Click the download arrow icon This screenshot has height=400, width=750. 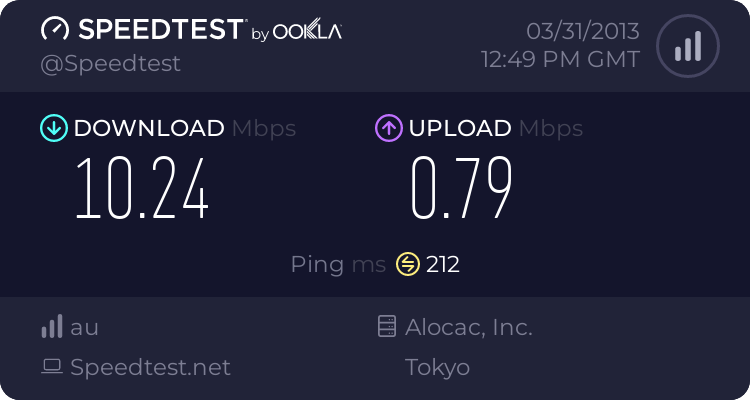click(53, 128)
